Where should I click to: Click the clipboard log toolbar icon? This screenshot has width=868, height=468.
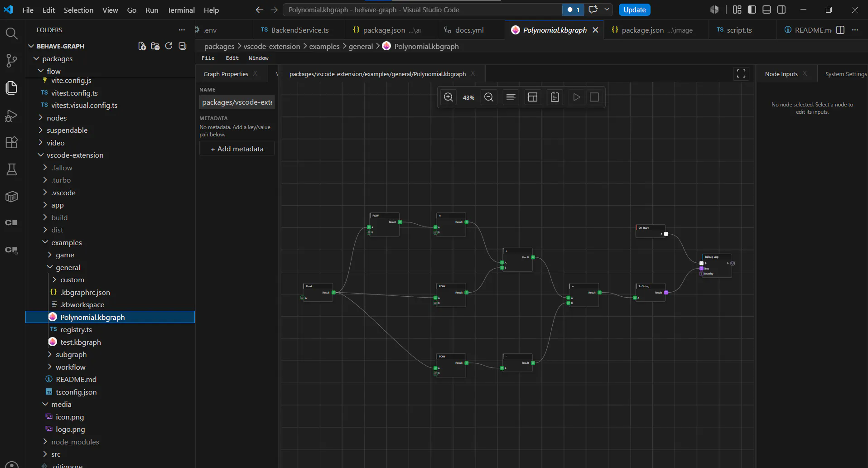pos(555,97)
